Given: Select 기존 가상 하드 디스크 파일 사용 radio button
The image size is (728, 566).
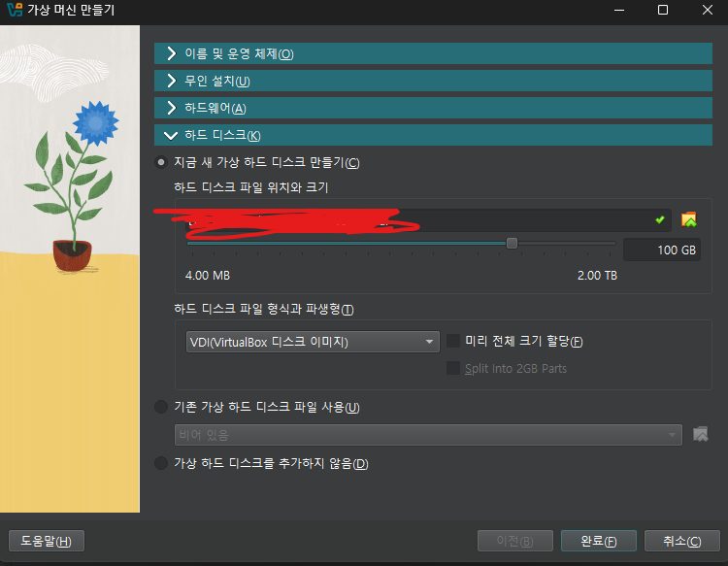Looking at the screenshot, I should [161, 407].
